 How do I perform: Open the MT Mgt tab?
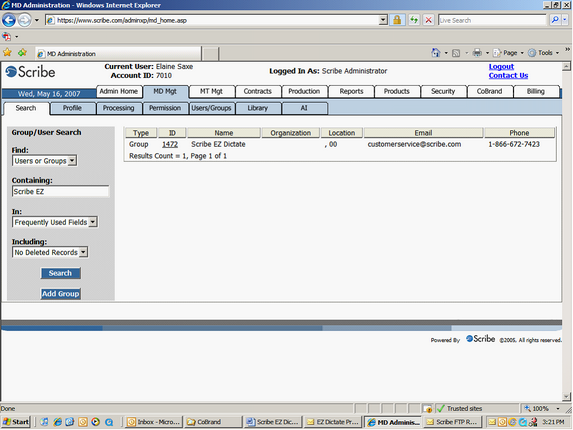pyautogui.click(x=211, y=91)
